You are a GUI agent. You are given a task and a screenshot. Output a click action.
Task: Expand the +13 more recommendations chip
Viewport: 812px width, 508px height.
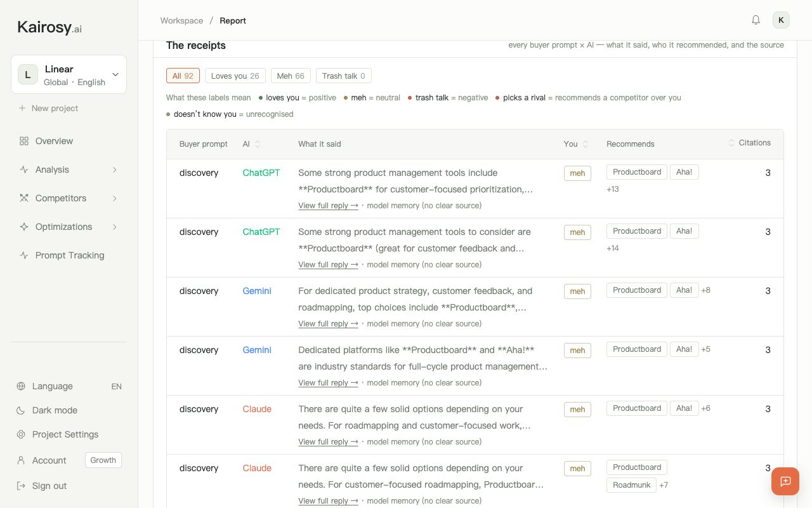click(x=613, y=189)
